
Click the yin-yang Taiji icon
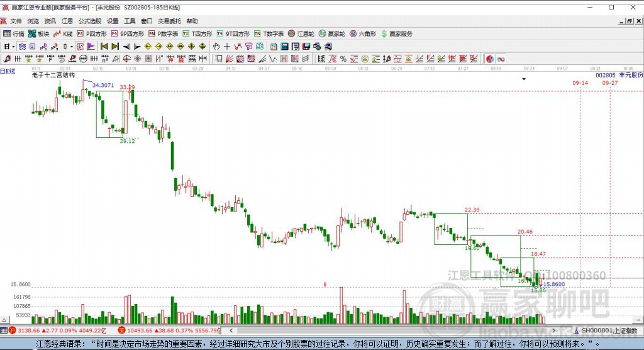click(x=490, y=59)
